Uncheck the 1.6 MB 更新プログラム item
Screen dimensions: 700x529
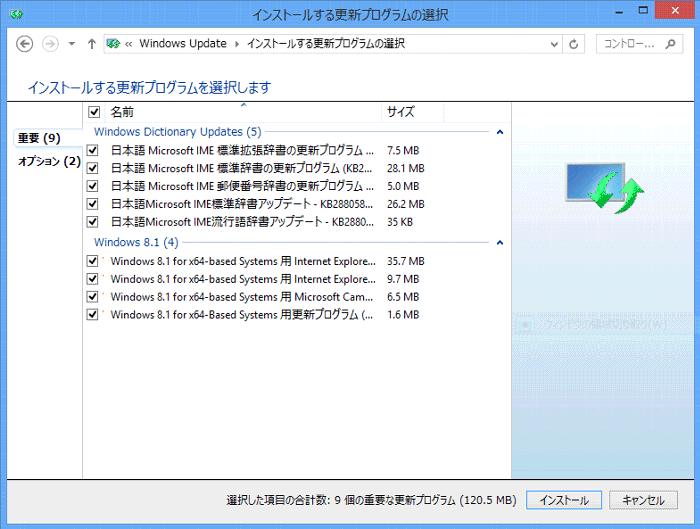(92, 315)
